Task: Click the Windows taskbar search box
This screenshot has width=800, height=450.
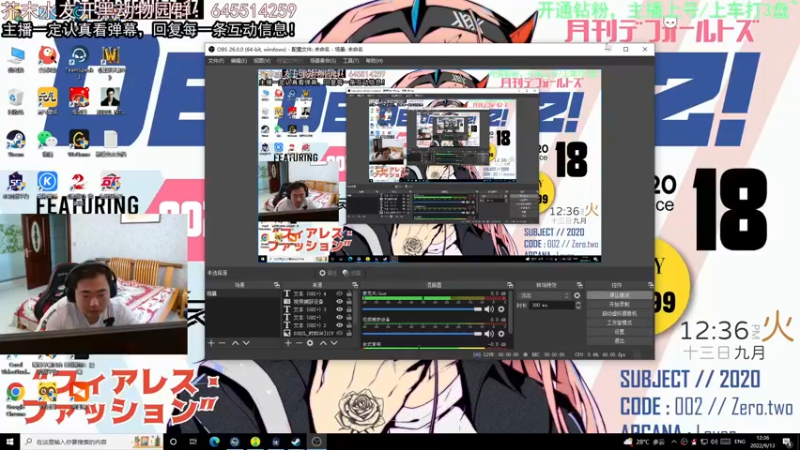Action: point(92,442)
